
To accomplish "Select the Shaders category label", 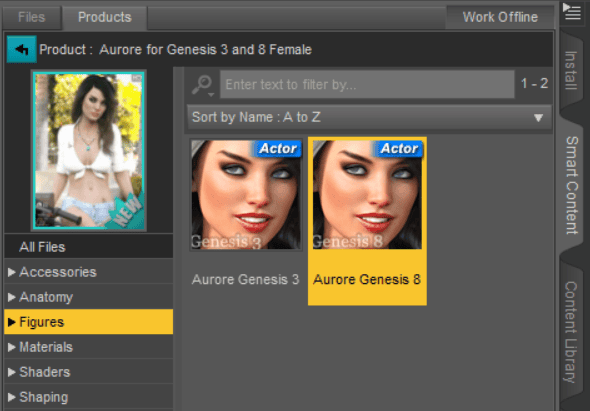I will point(45,372).
